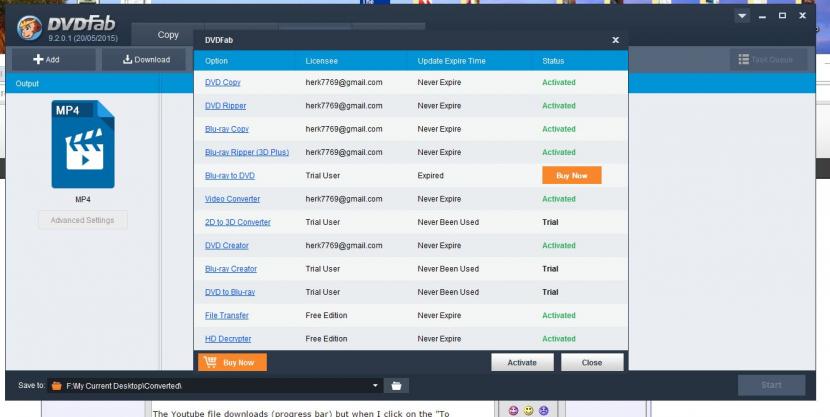Click Activated status in DVD Copy row
This screenshot has height=417, width=830.
[x=558, y=83]
